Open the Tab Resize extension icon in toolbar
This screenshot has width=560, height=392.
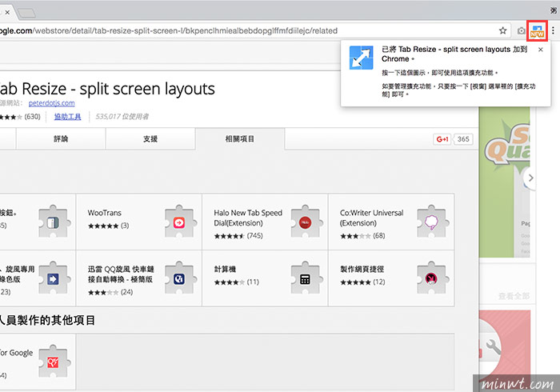click(x=537, y=31)
